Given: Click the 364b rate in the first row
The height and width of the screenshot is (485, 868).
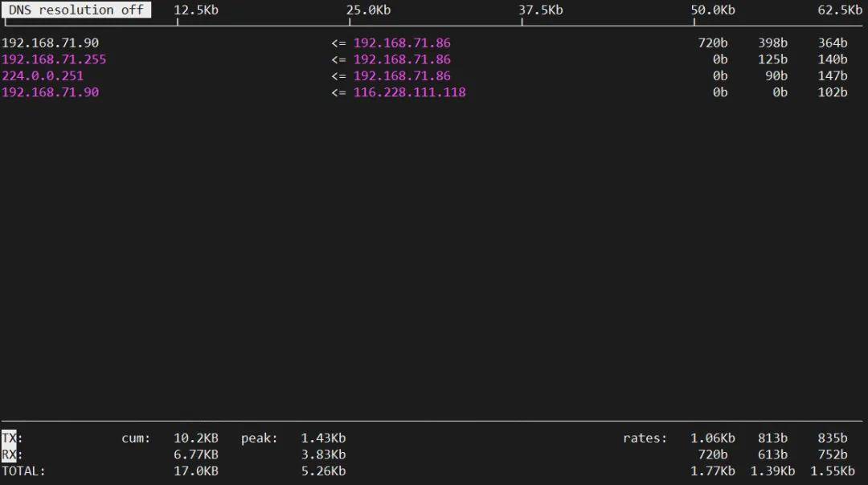Looking at the screenshot, I should 833,43.
